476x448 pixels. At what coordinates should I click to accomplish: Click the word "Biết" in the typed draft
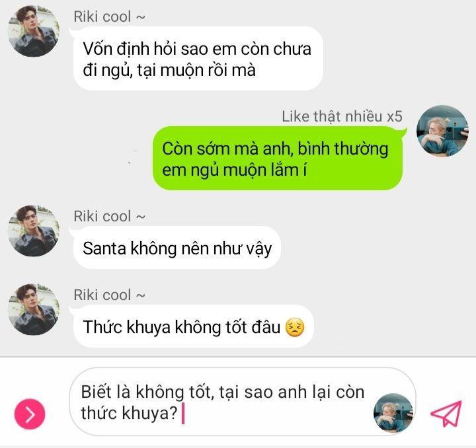coord(97,392)
